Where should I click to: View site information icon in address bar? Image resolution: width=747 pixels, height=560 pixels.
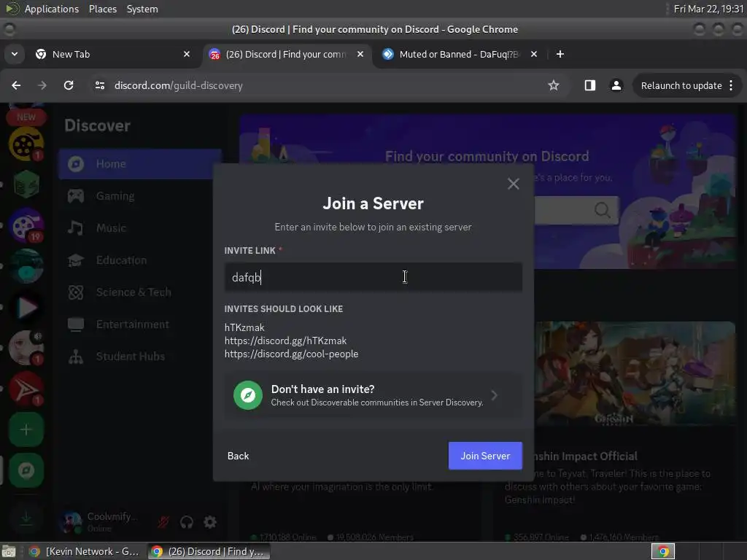[x=99, y=85]
